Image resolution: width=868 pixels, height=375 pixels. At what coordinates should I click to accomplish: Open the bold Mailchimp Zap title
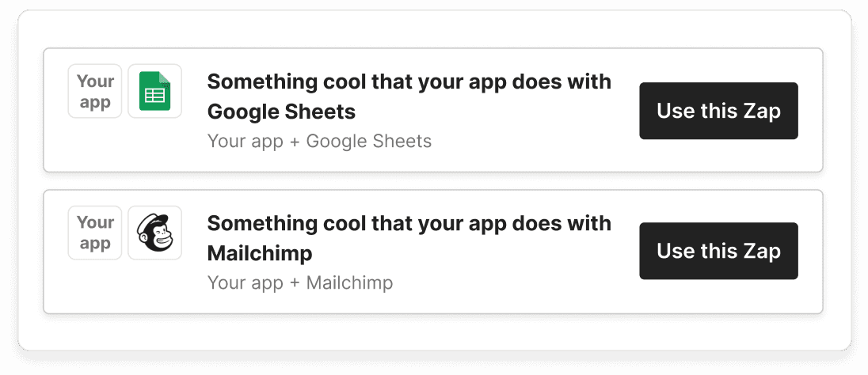[409, 238]
